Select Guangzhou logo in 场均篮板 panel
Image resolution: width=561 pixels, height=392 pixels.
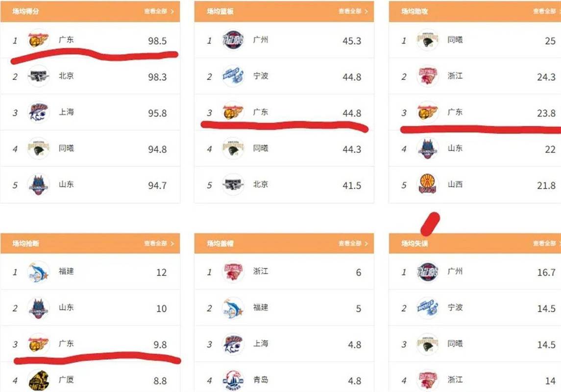[x=233, y=40]
